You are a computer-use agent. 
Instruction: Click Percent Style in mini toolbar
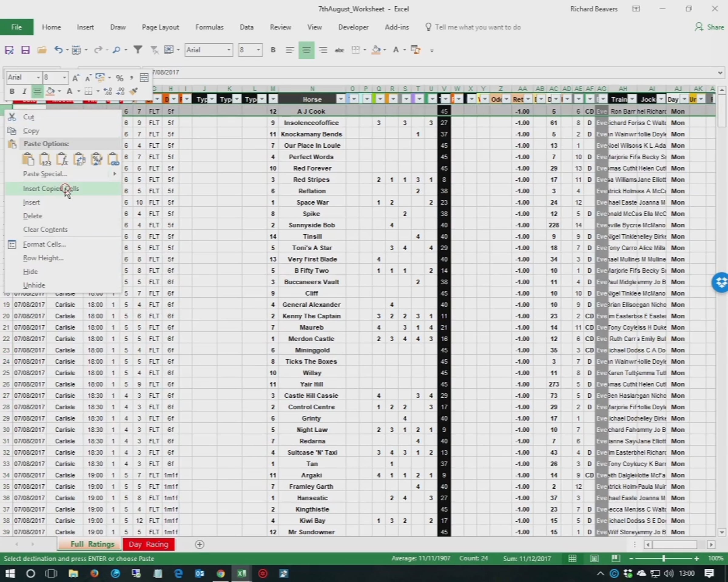coord(120,78)
